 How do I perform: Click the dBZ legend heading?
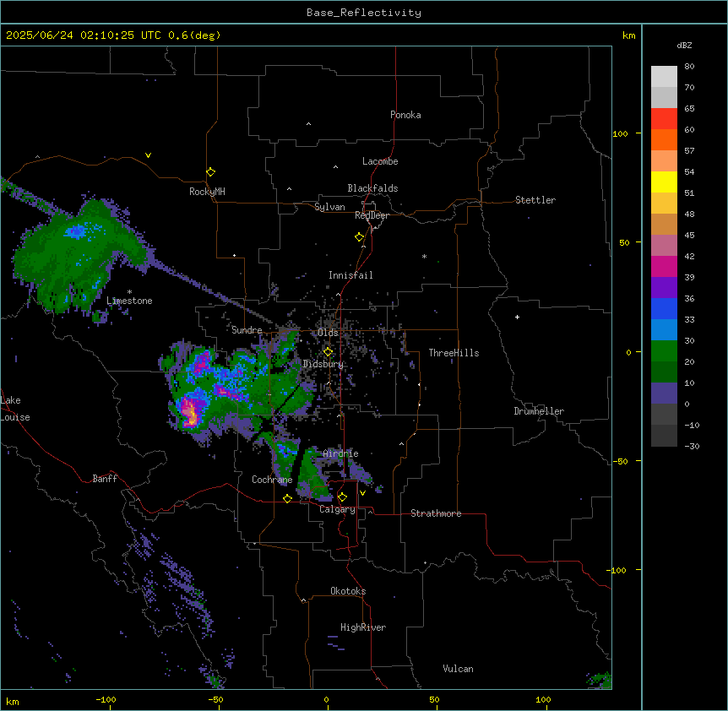(x=684, y=46)
